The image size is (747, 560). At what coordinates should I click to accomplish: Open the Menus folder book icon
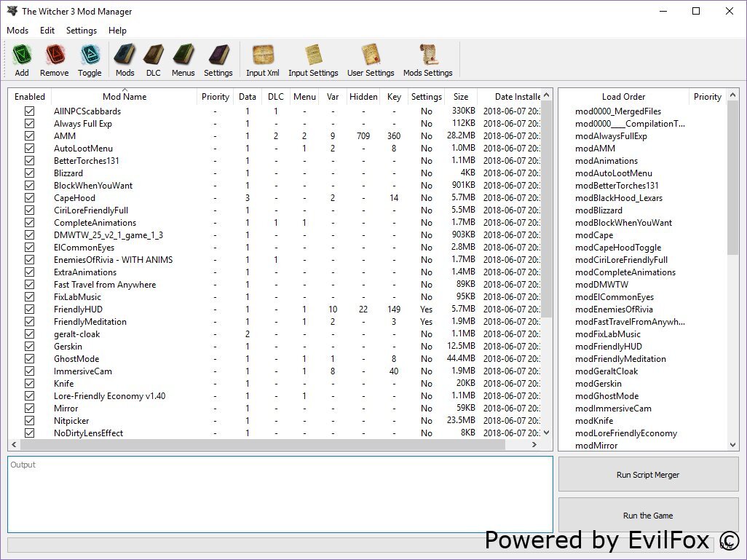183,55
